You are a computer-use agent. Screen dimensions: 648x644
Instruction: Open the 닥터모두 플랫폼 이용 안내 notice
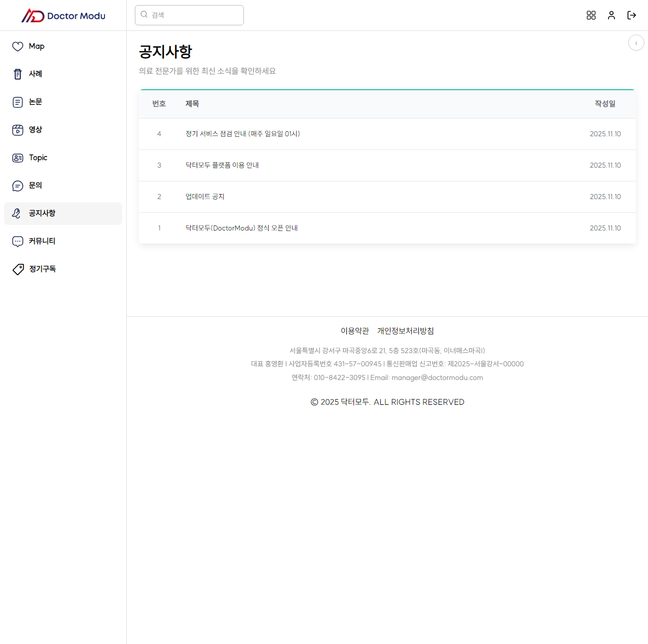click(x=222, y=165)
